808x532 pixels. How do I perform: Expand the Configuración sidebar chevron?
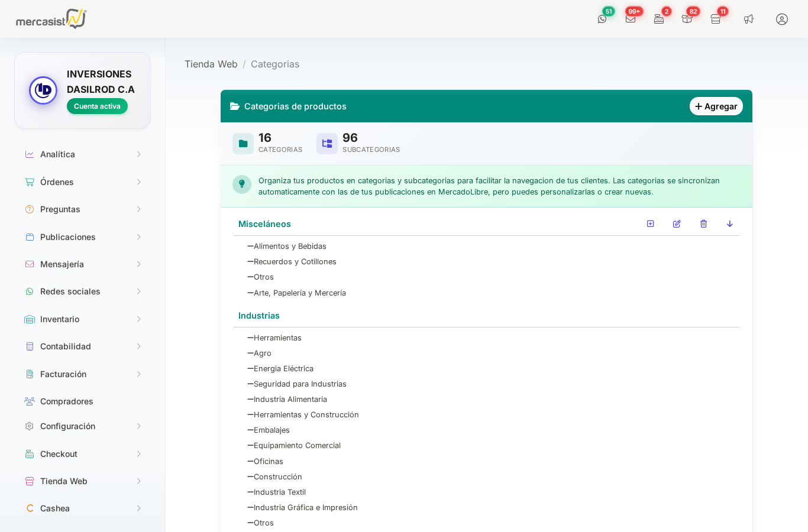(138, 426)
